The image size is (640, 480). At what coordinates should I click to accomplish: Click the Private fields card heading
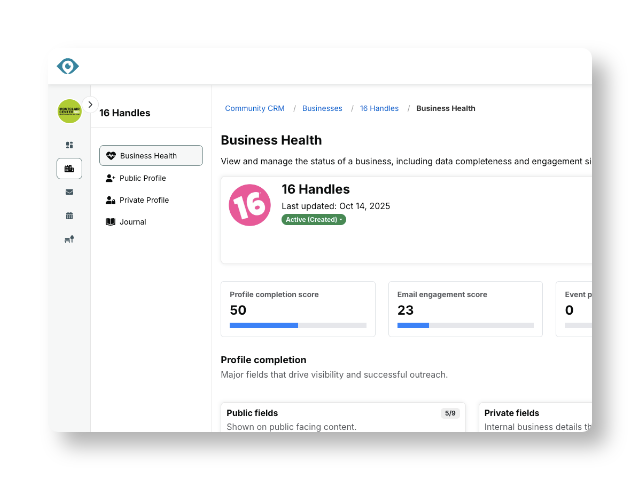click(x=511, y=413)
